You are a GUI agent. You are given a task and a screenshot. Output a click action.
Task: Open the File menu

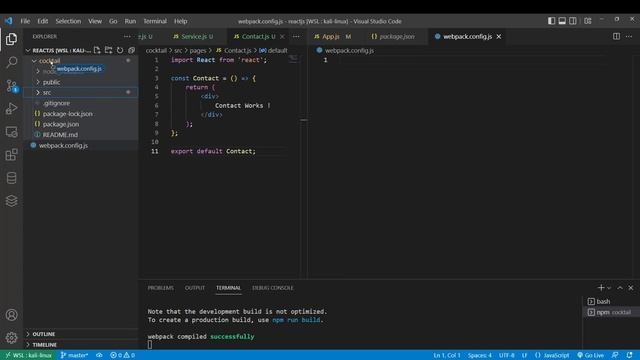tap(25, 21)
